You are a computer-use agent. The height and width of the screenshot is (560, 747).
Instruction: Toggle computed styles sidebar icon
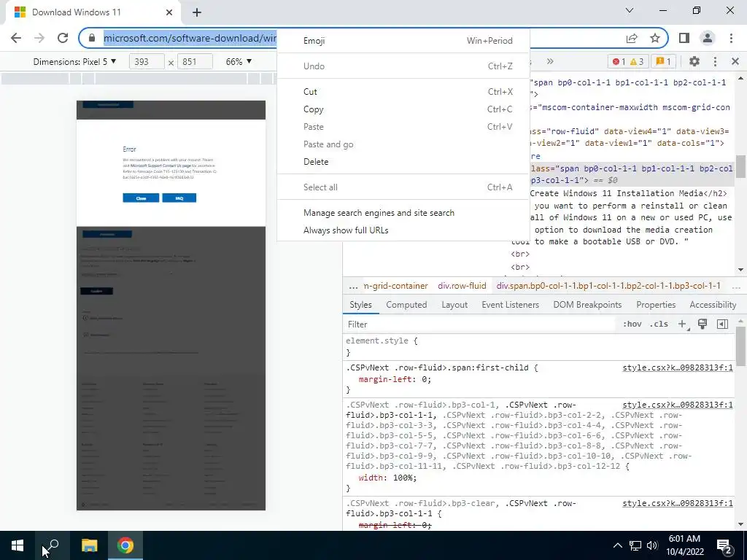pos(722,324)
